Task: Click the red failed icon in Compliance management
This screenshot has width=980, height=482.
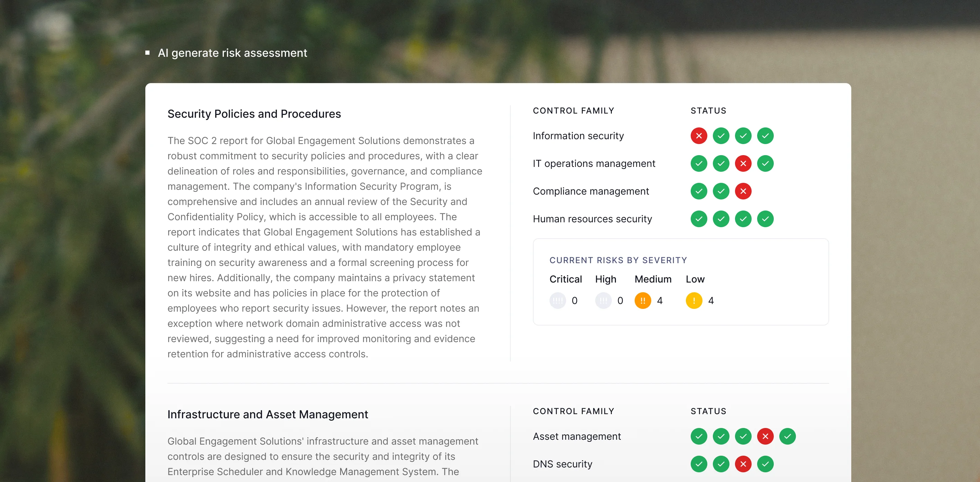Action: coord(743,191)
